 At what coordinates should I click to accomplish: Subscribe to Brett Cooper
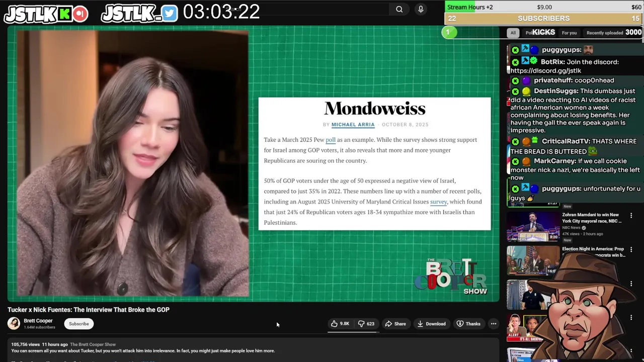tap(79, 324)
